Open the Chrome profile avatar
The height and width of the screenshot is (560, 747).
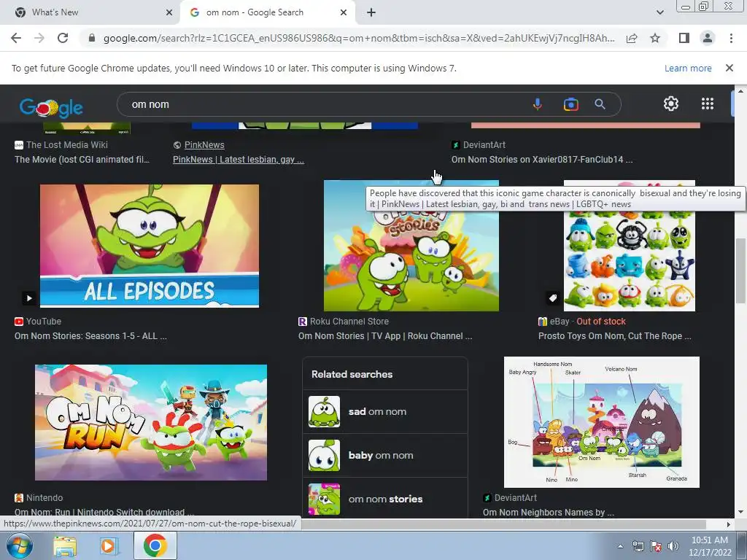coord(708,38)
